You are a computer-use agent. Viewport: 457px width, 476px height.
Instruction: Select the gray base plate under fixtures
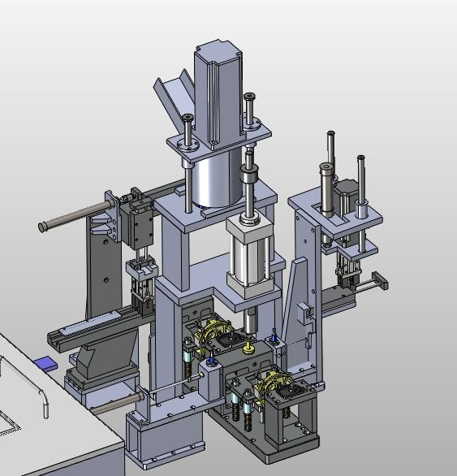pyautogui.click(x=263, y=435)
